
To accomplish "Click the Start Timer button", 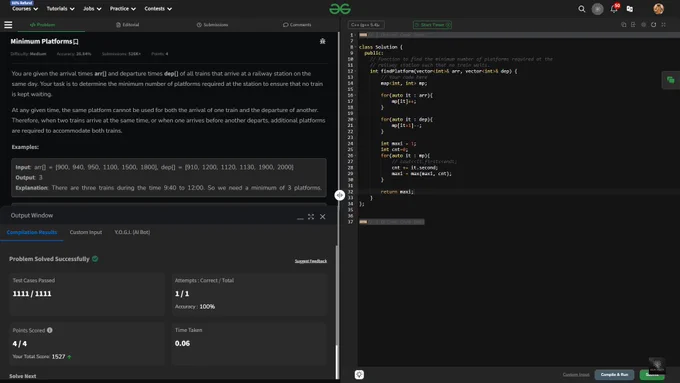I will 432,25.
